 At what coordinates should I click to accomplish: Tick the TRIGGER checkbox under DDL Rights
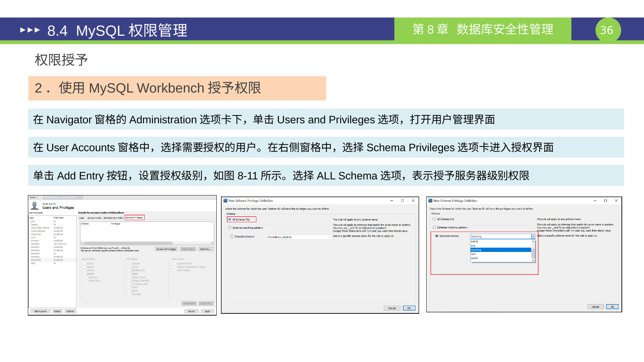coord(129,294)
